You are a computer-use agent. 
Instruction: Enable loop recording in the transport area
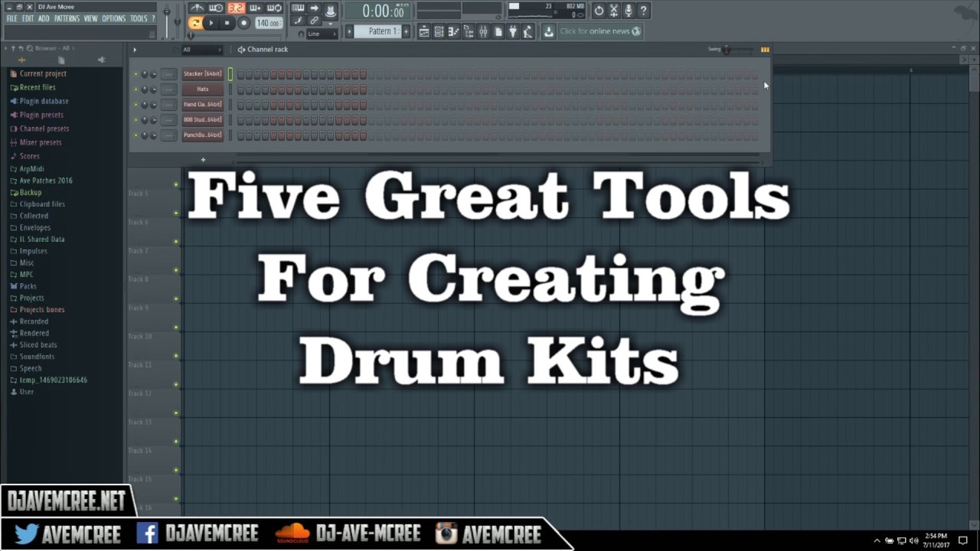pyautogui.click(x=273, y=9)
